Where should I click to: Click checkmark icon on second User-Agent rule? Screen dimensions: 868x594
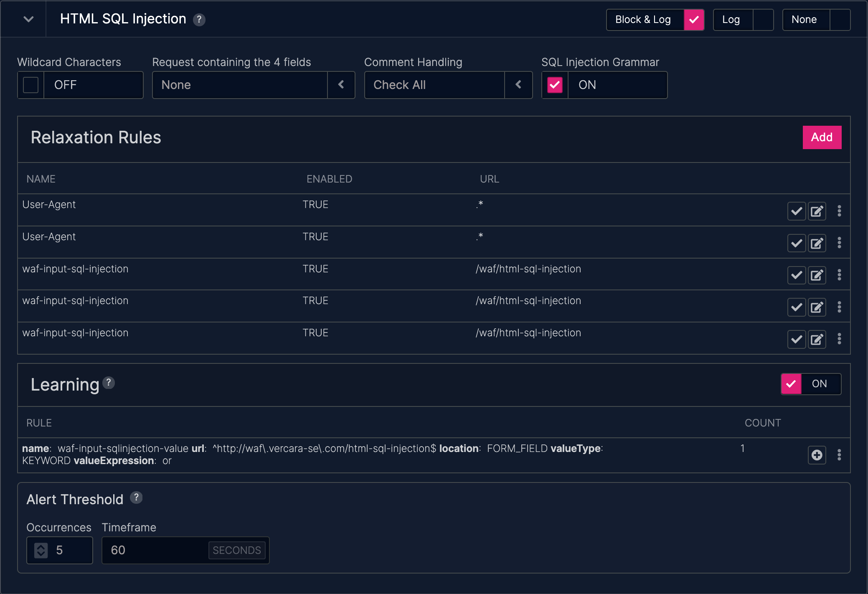796,243
